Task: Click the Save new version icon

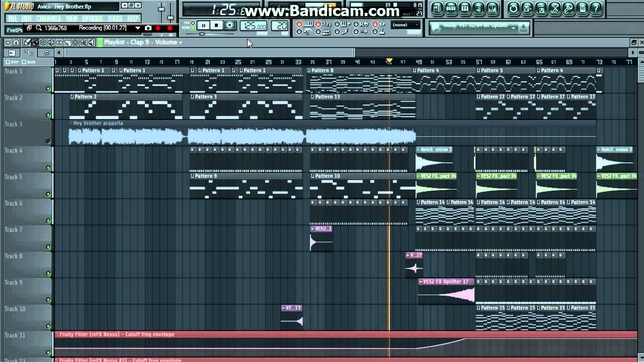Action: coord(527,9)
